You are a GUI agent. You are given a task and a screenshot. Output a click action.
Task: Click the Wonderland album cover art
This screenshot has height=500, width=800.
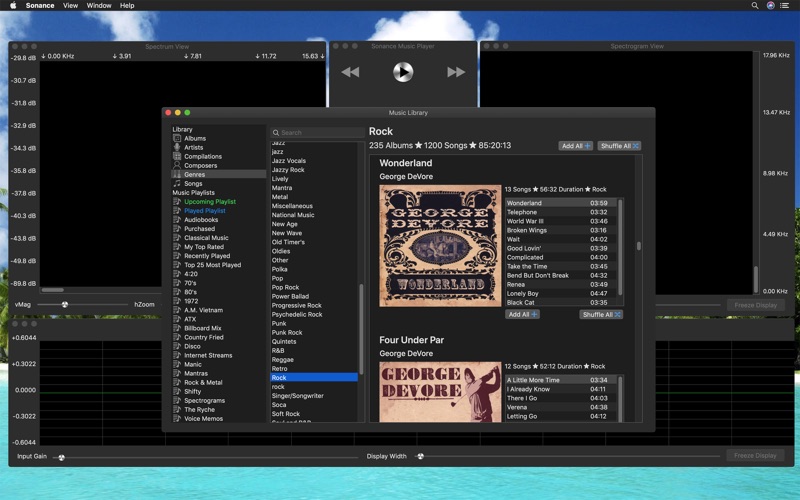(440, 246)
